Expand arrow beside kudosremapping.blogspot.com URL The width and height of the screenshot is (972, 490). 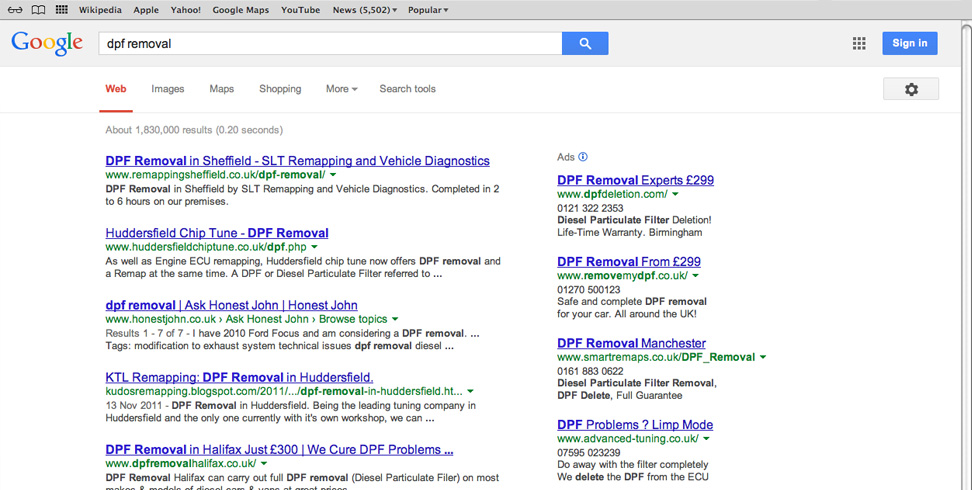pyautogui.click(x=471, y=391)
